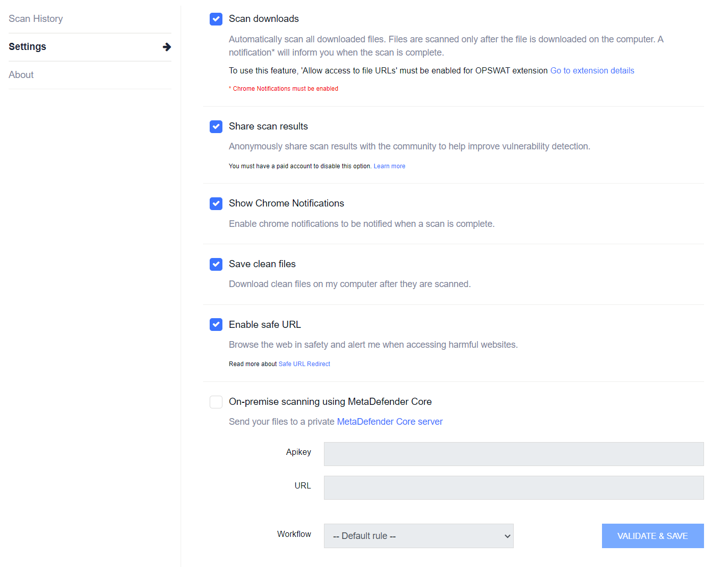
Task: Follow the MetaDefender Core server link
Action: 390,422
